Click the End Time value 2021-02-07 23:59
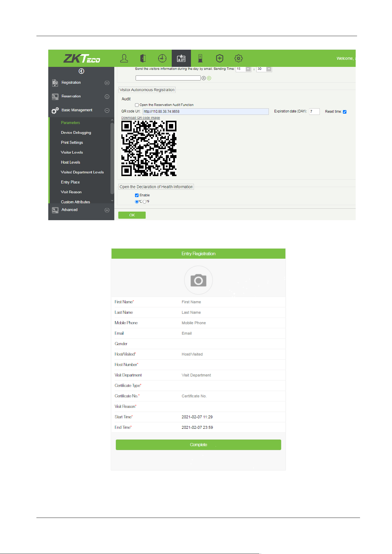 [197, 427]
